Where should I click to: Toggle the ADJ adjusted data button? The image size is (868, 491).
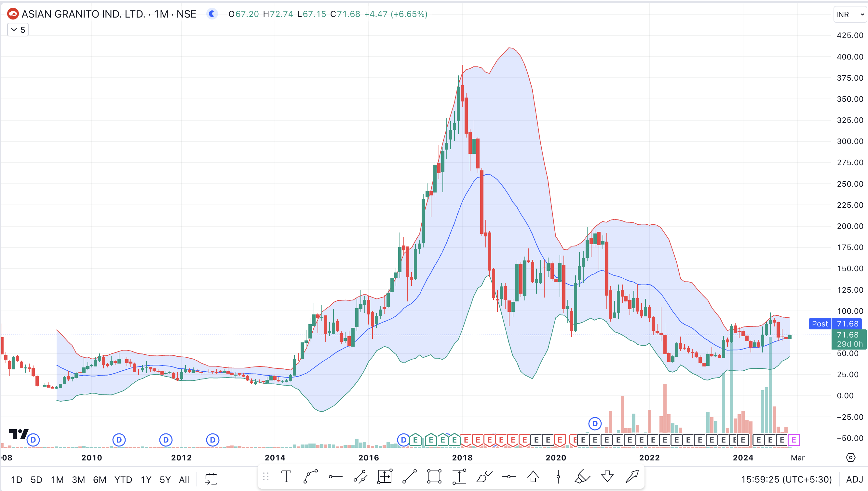854,479
